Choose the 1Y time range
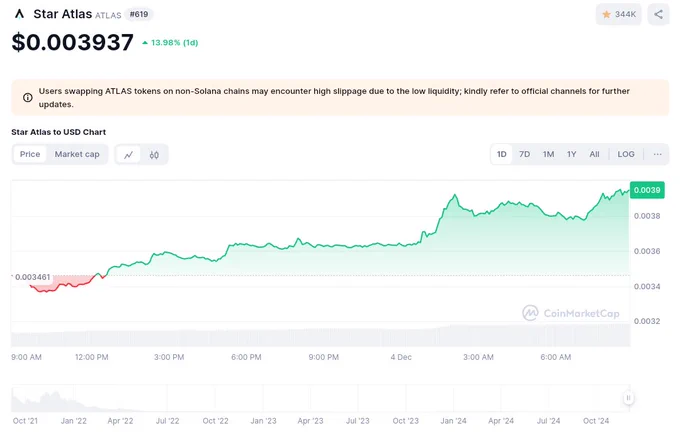The height and width of the screenshot is (433, 680). [572, 154]
